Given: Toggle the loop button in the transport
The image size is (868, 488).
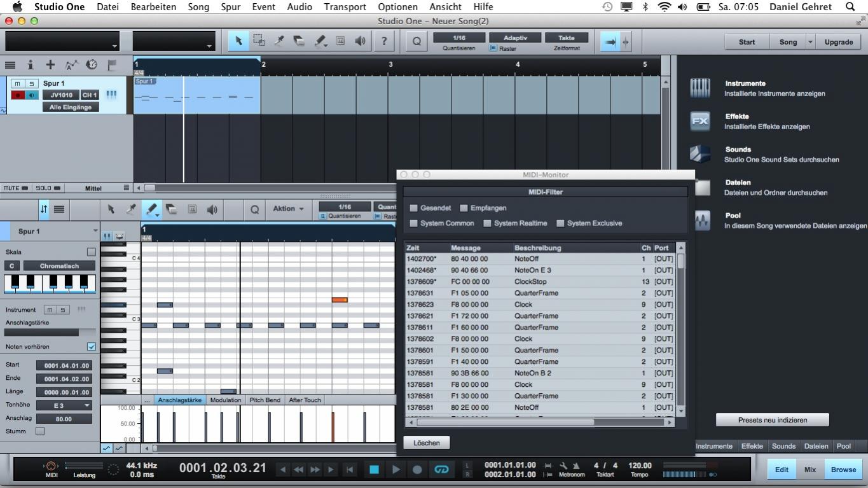Looking at the screenshot, I should [441, 470].
